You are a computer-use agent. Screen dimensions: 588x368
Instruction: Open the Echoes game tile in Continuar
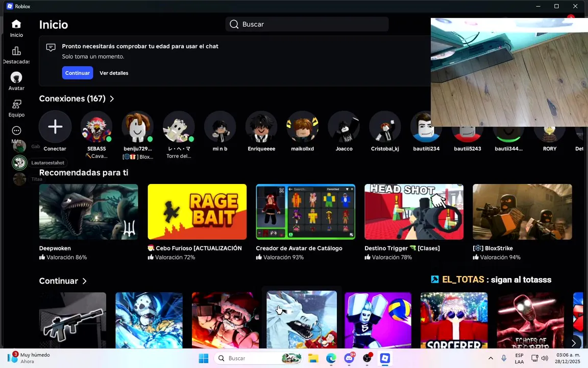[530, 320]
